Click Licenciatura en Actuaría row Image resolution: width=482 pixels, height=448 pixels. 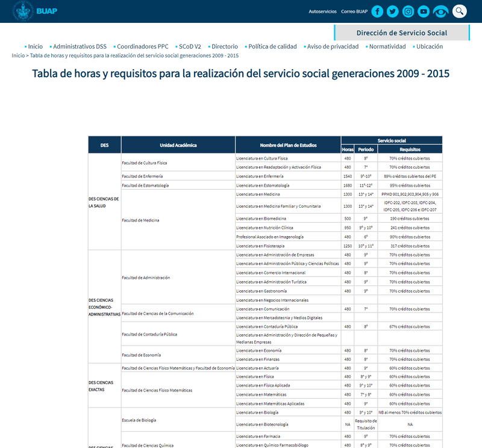(x=288, y=368)
